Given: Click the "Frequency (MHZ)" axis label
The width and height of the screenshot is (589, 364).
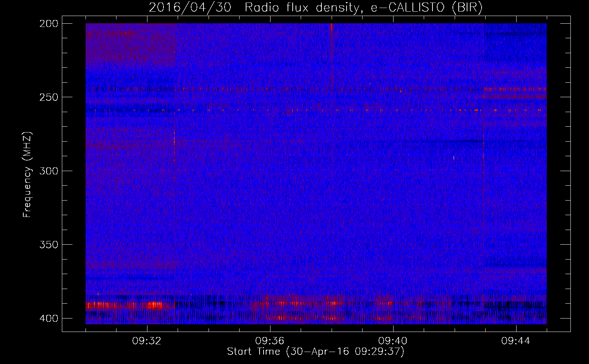Looking at the screenshot, I should 27,174.
